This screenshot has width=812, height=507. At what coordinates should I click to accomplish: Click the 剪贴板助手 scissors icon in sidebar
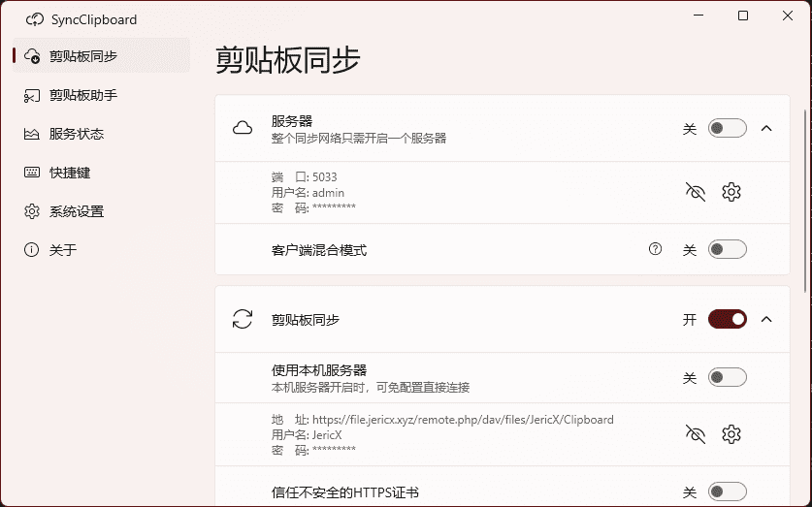[x=32, y=95]
